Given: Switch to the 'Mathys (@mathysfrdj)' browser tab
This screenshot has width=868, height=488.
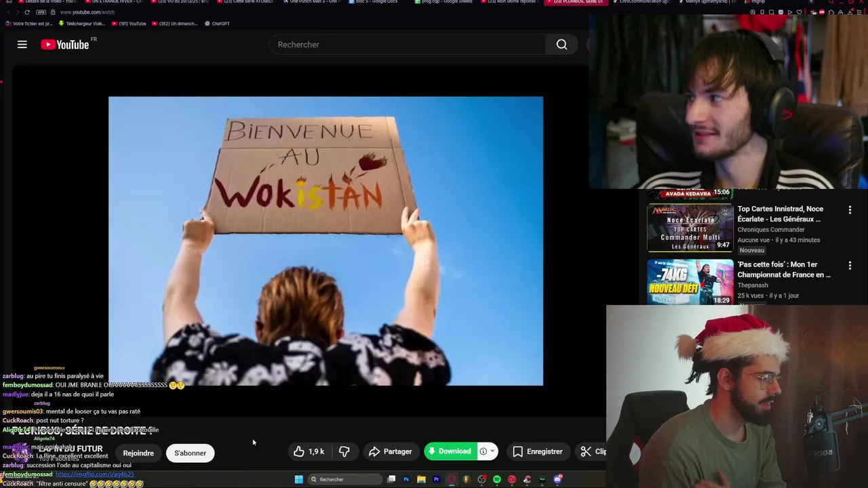Looking at the screenshot, I should click(707, 2).
